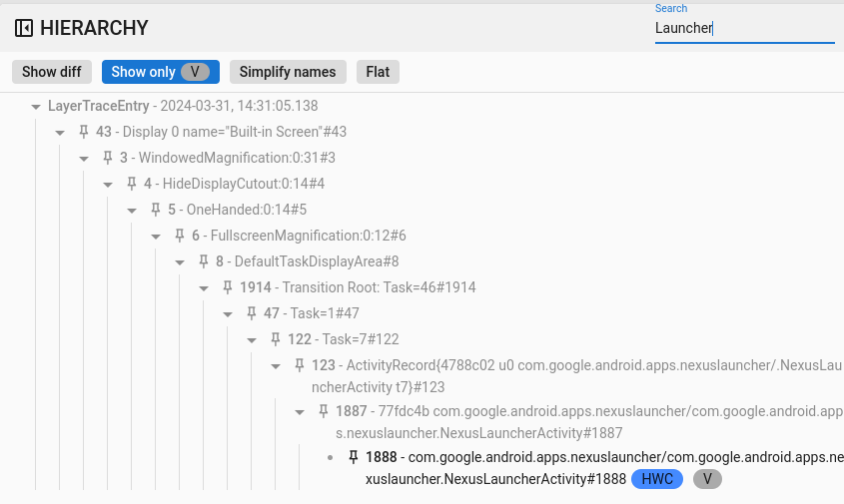Collapse the LayerTraceEntry root node
844x504 pixels.
coord(36,106)
